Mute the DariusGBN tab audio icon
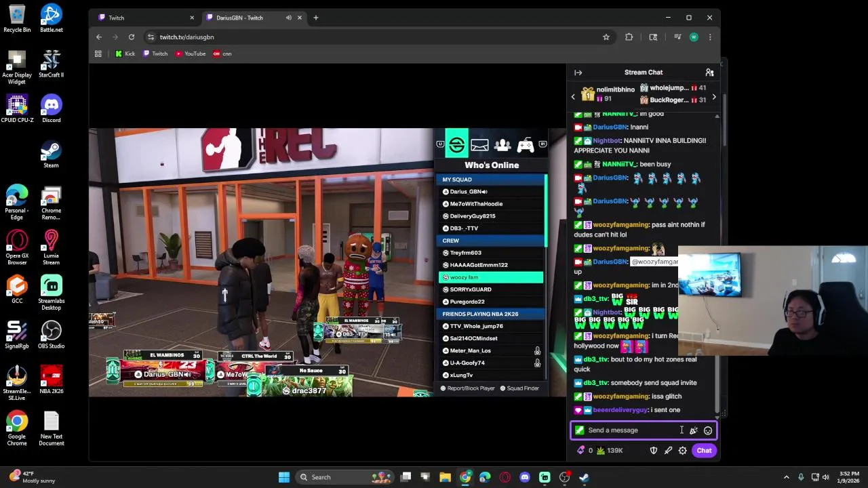 click(289, 18)
